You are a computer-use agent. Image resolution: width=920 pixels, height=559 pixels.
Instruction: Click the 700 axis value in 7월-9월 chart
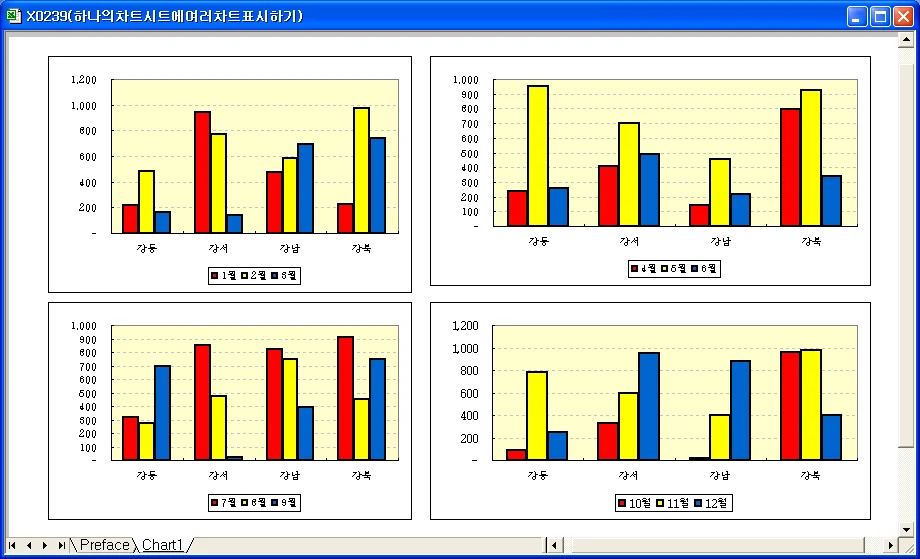[88, 367]
